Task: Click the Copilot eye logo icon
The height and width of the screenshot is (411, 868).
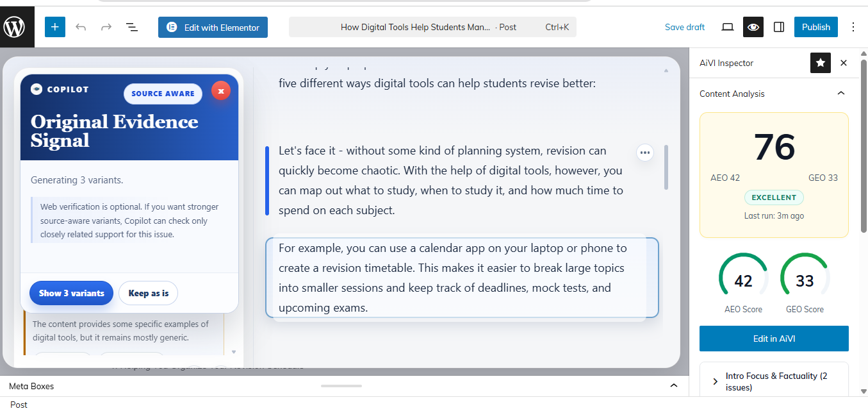Action: point(37,89)
